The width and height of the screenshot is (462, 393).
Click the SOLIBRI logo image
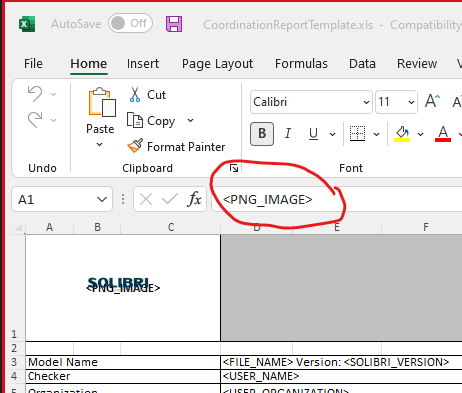coord(118,283)
